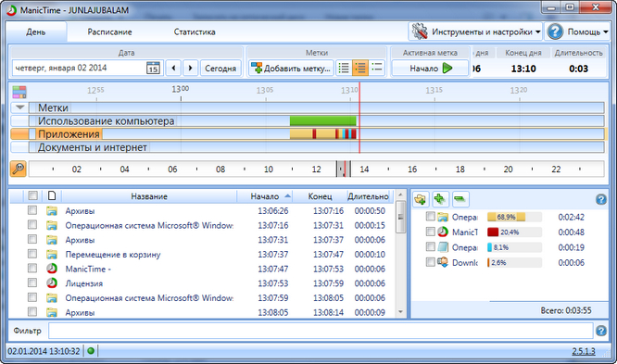Check the summary checkbox for ManicTime 20,4%
Image resolution: width=617 pixels, height=364 pixels.
[431, 232]
